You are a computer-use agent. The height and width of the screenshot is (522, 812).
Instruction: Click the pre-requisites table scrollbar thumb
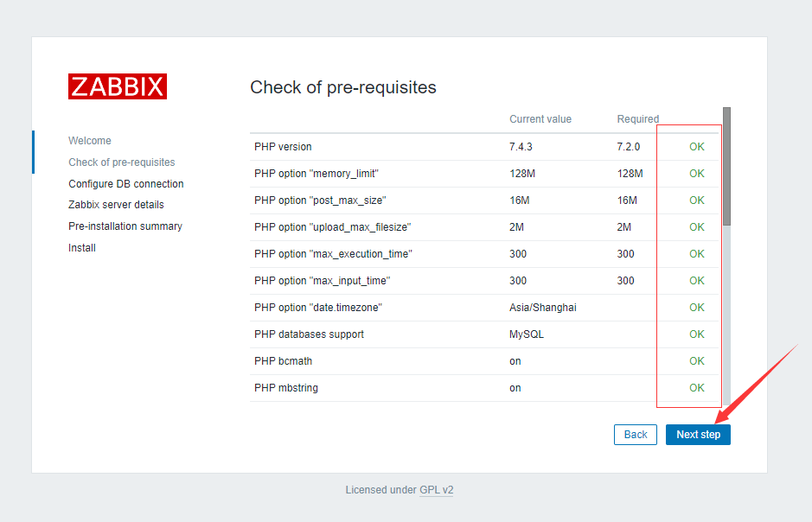click(726, 166)
